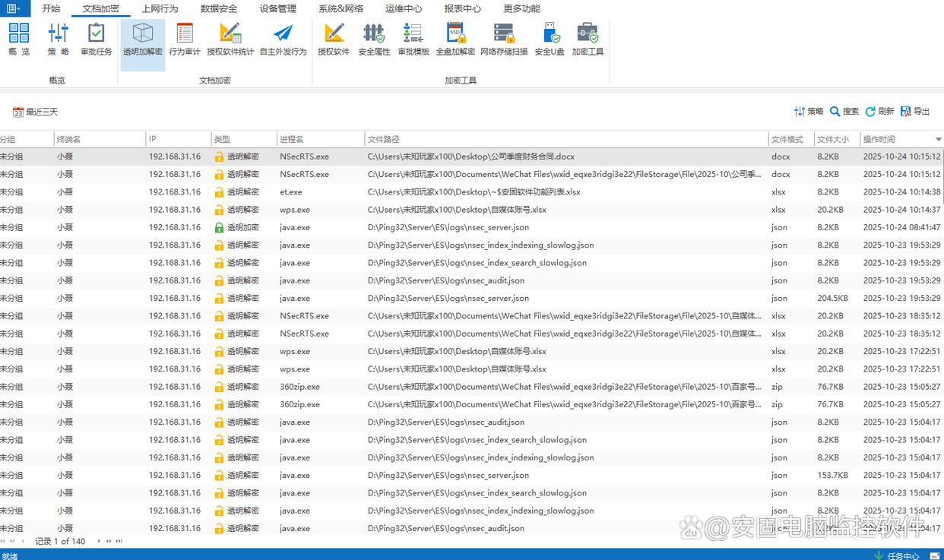Switch to the 报表中心 tab
944x560 pixels.
(x=462, y=9)
